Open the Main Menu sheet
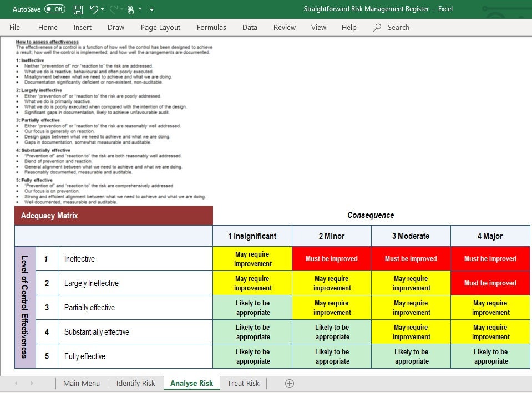Screen dimensions: 532x393 coord(81,383)
